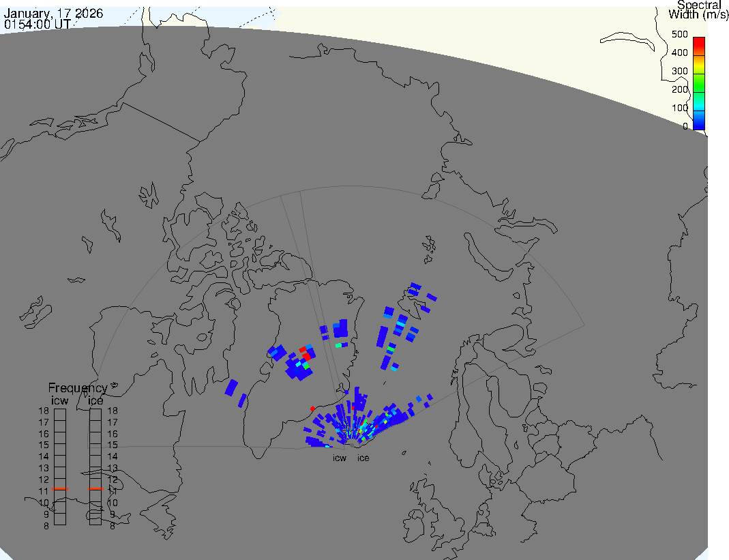Click the "18" label beside the icw bar
Screen dimensions: 729x560
pos(44,411)
